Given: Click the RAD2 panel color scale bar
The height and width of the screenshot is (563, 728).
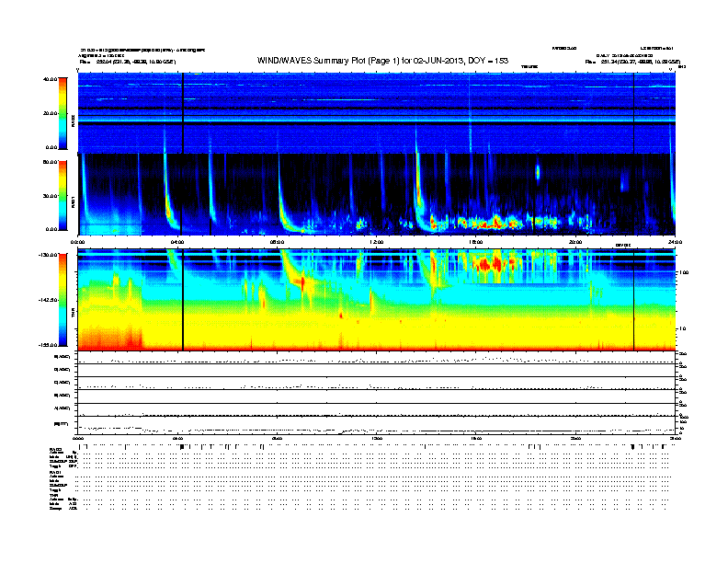Looking at the screenshot, I should pyautogui.click(x=63, y=113).
